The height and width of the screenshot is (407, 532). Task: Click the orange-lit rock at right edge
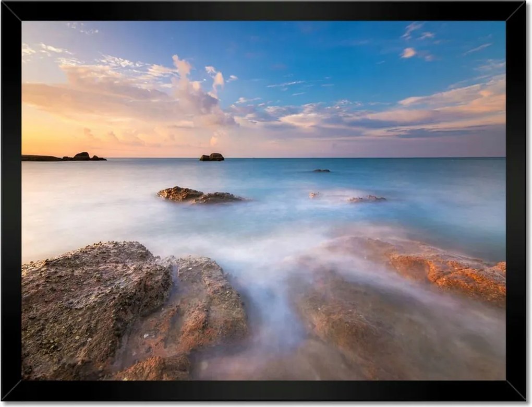point(459,274)
